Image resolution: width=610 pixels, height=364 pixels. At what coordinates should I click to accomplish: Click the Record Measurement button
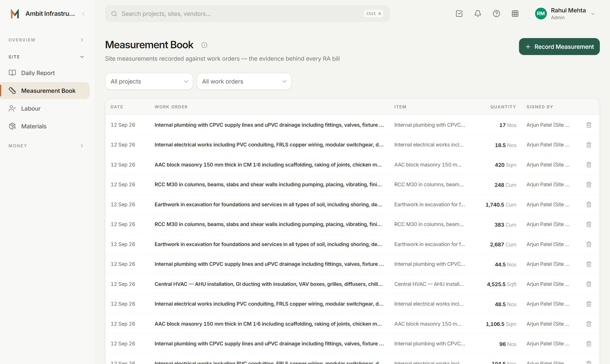tap(559, 47)
